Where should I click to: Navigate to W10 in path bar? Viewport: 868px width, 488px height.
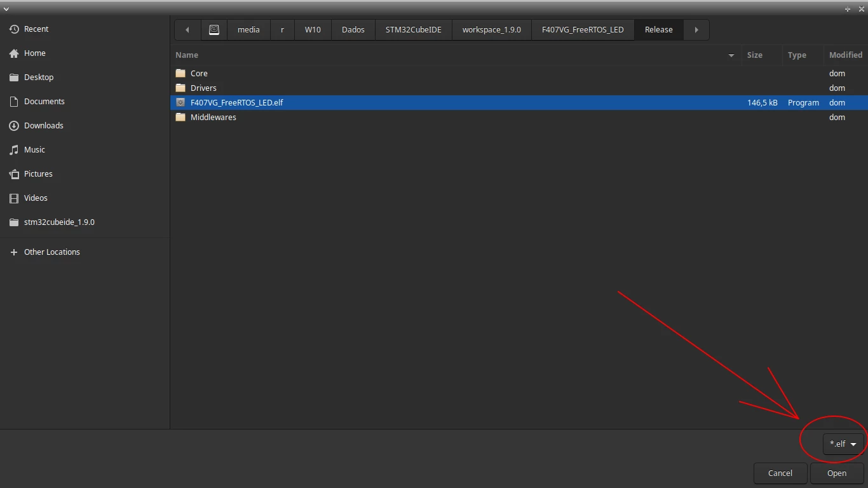pyautogui.click(x=313, y=30)
